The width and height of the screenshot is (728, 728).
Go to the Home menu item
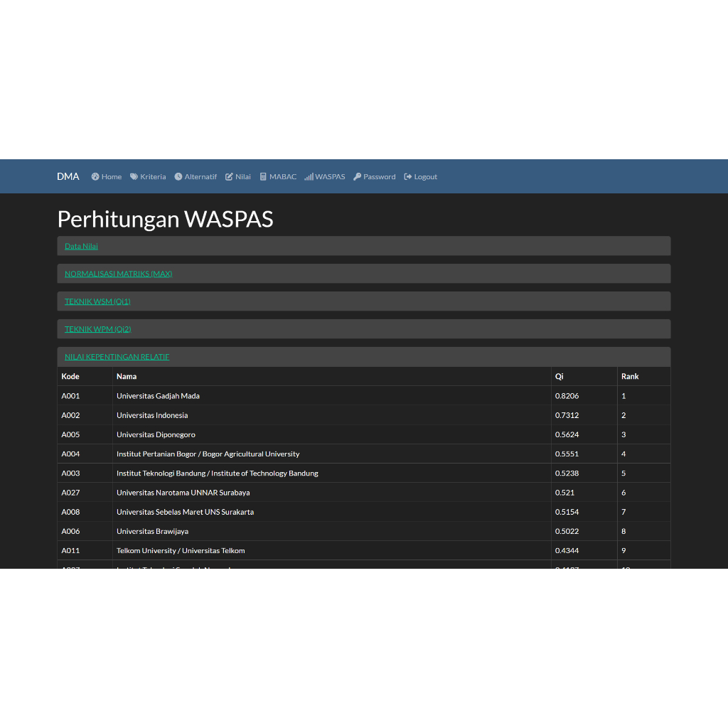click(x=107, y=176)
